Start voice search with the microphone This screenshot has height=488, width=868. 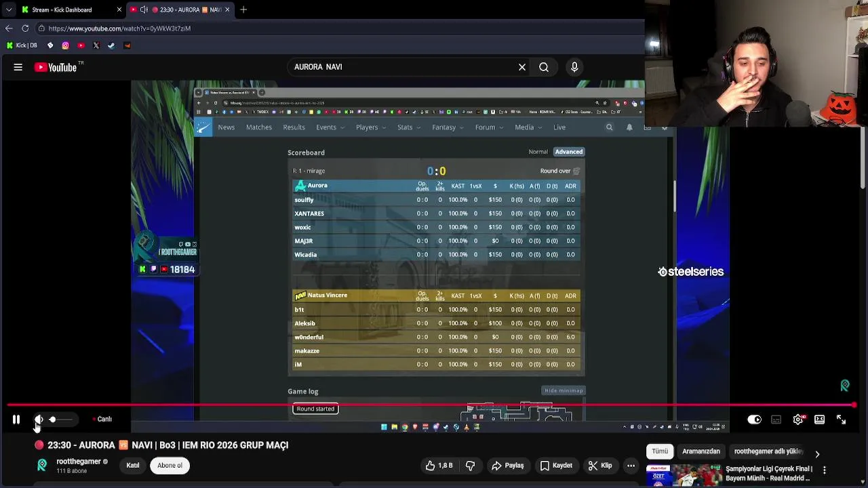[x=574, y=67]
